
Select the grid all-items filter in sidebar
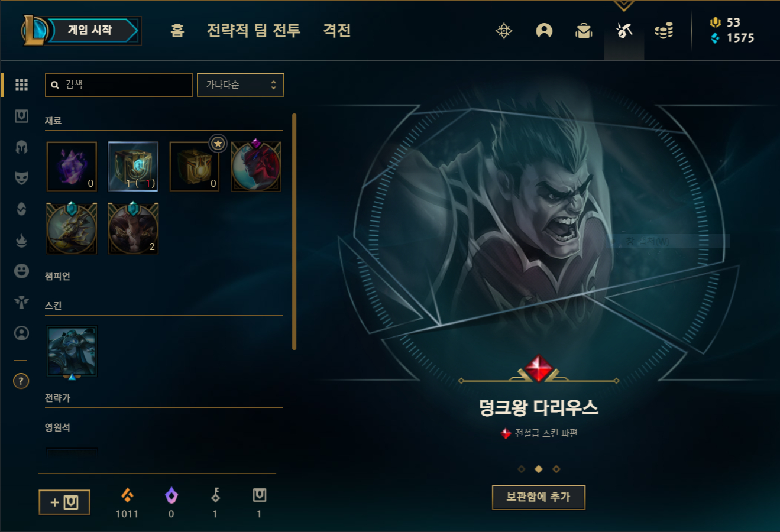pyautogui.click(x=21, y=85)
